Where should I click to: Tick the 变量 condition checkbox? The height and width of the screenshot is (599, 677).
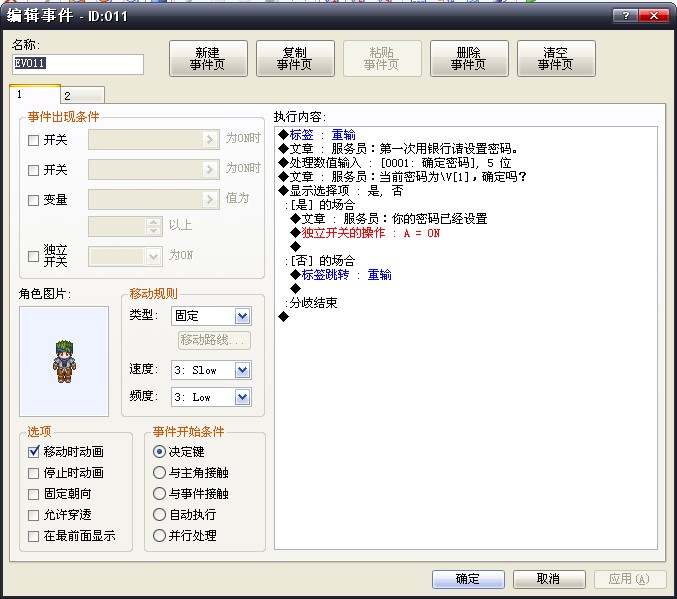[x=33, y=200]
